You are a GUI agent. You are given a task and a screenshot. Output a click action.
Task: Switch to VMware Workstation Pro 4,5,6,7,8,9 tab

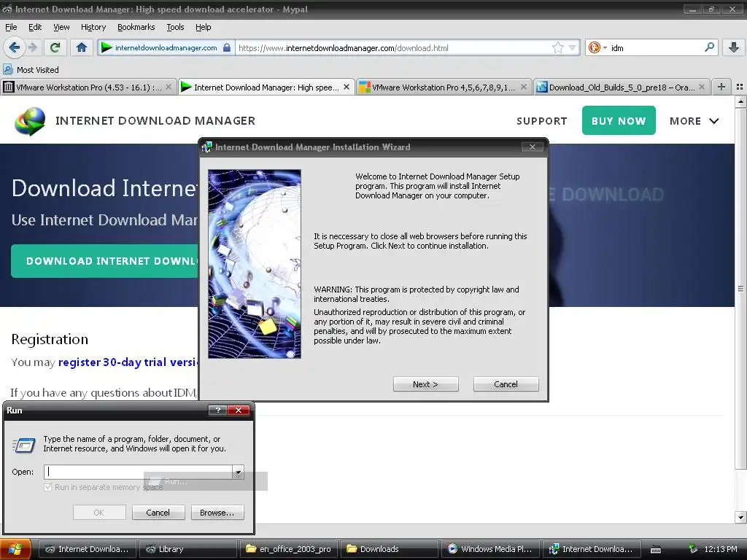pyautogui.click(x=443, y=87)
